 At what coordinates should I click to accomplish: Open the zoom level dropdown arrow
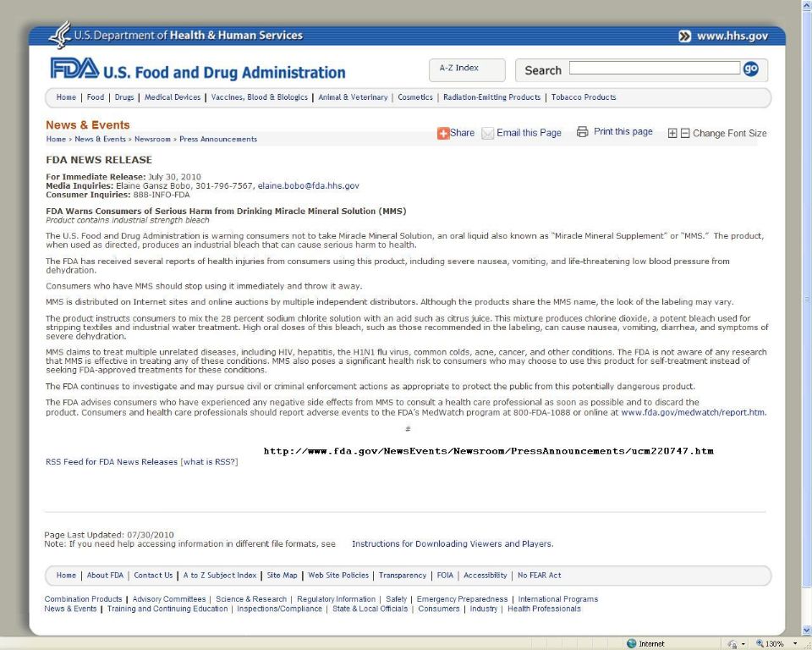pos(795,644)
